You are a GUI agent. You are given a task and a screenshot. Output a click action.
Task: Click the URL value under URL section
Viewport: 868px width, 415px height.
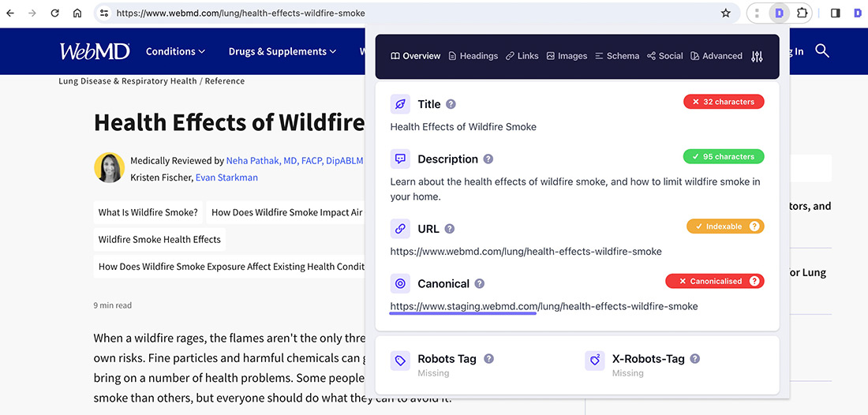tap(526, 251)
